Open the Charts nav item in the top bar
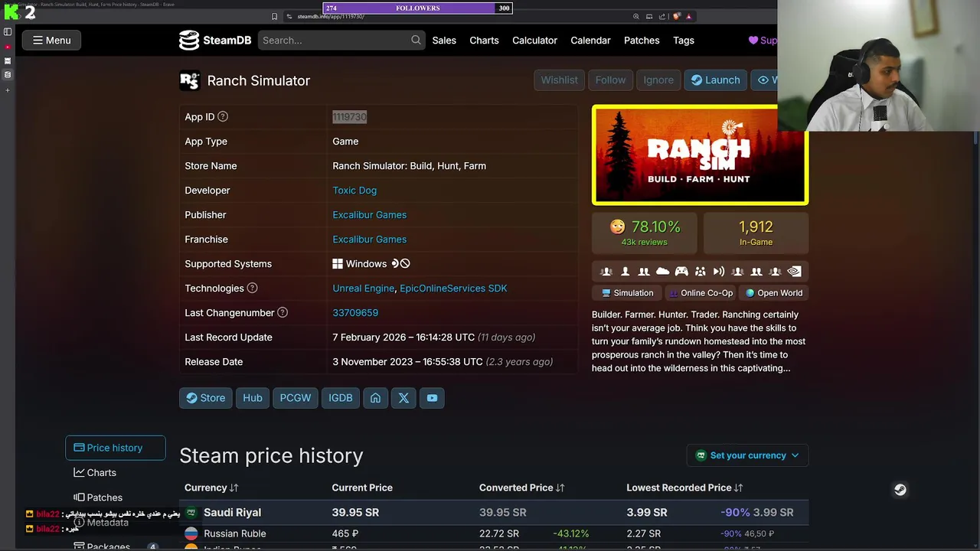 pos(484,41)
